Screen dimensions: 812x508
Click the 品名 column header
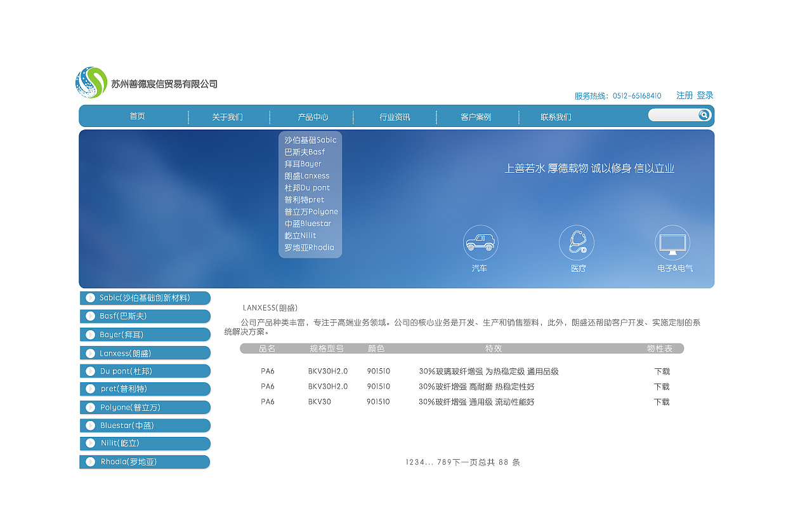(267, 349)
